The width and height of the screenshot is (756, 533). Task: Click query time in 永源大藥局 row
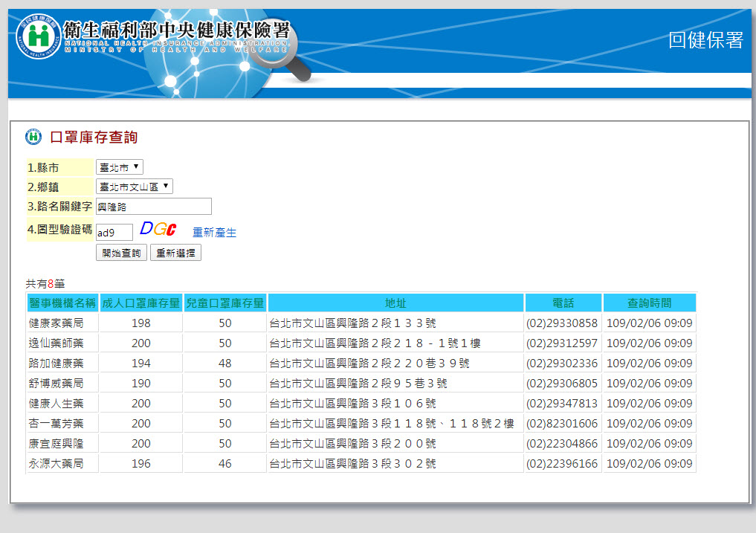tap(650, 464)
